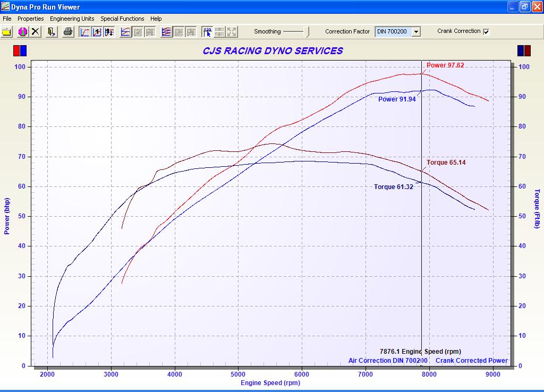Click the printer icon
The width and height of the screenshot is (544, 392).
(68, 32)
